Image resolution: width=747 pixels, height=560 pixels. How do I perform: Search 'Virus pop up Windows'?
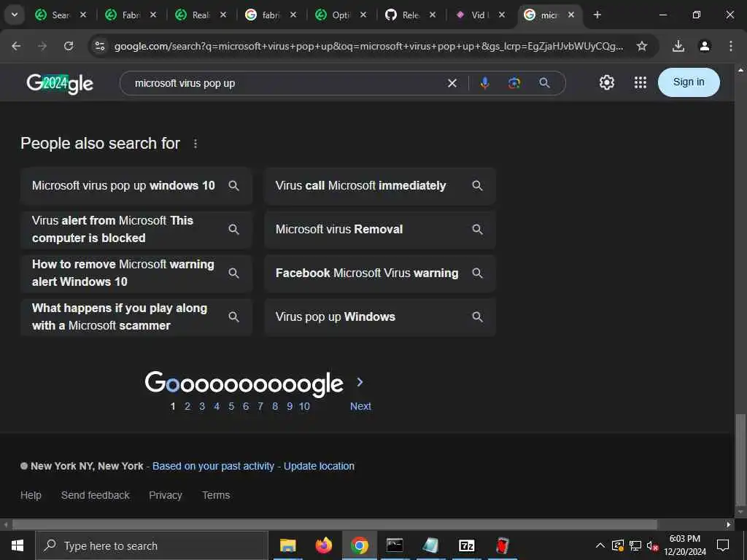pyautogui.click(x=380, y=317)
